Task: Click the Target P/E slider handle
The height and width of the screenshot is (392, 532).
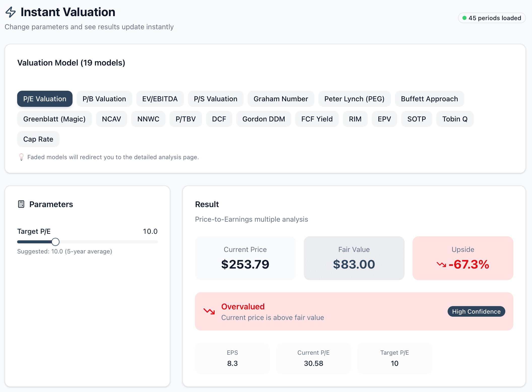Action: tap(55, 242)
